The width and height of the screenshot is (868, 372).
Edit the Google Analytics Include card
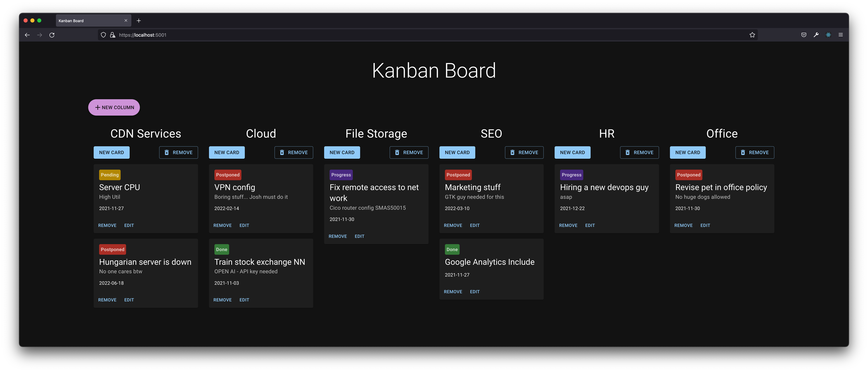tap(474, 292)
